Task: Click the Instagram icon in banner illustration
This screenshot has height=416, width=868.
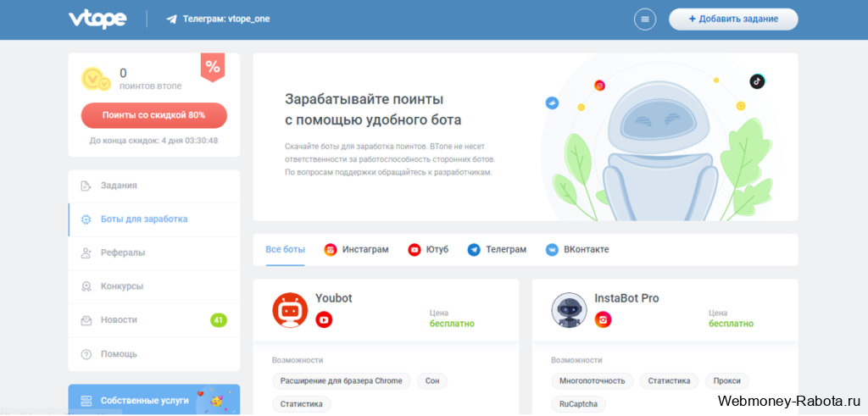Action: tap(599, 86)
